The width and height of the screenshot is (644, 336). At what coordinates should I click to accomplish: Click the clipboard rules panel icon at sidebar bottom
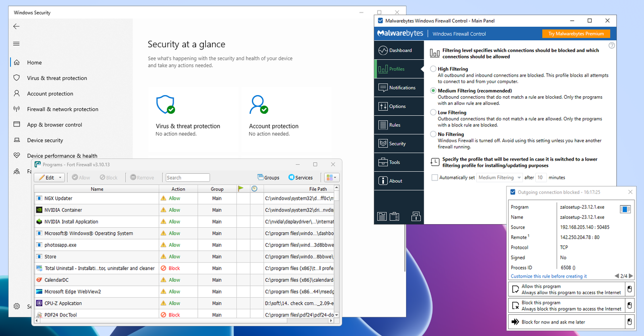tap(394, 217)
